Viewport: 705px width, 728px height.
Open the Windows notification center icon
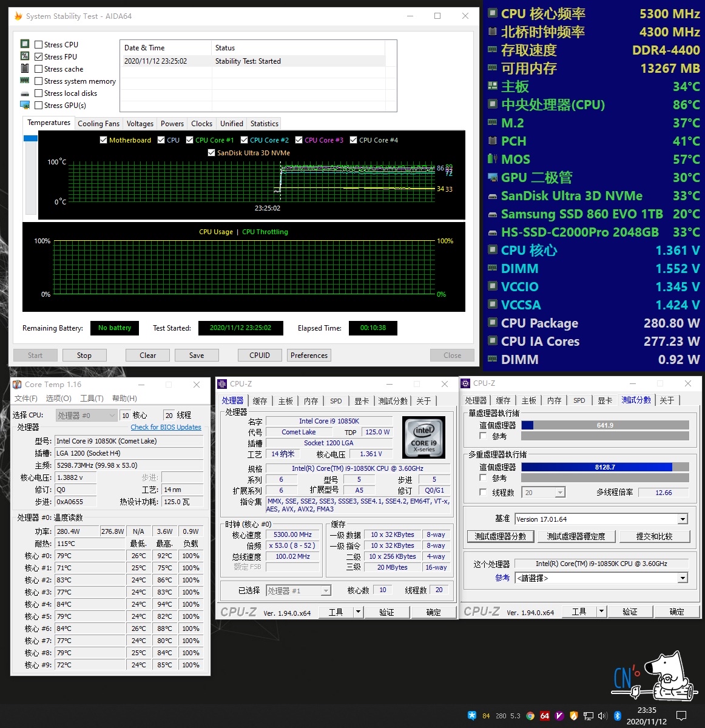(681, 716)
